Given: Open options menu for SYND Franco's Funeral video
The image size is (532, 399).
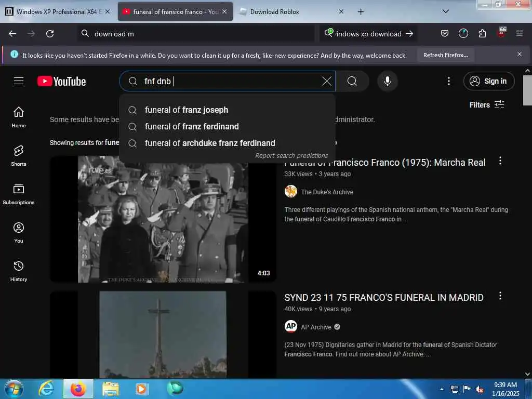Looking at the screenshot, I should [x=500, y=296].
